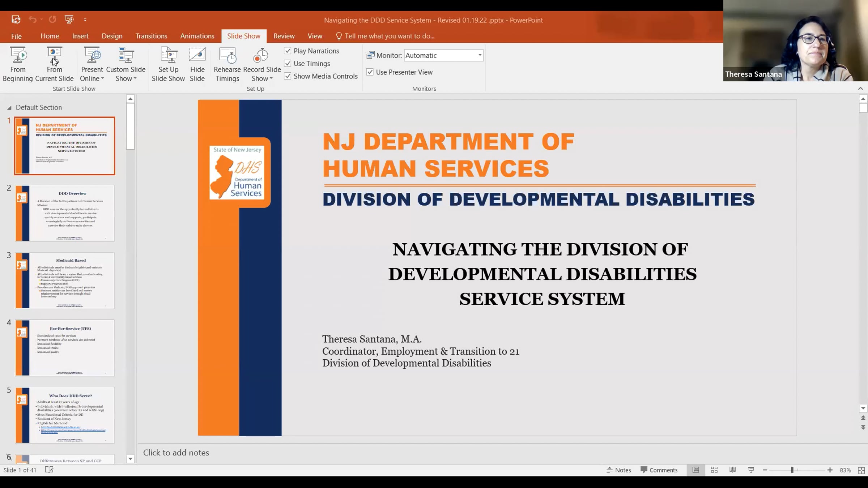Collapse the ribbon with the chevron
The height and width of the screenshot is (488, 868).
(x=860, y=89)
